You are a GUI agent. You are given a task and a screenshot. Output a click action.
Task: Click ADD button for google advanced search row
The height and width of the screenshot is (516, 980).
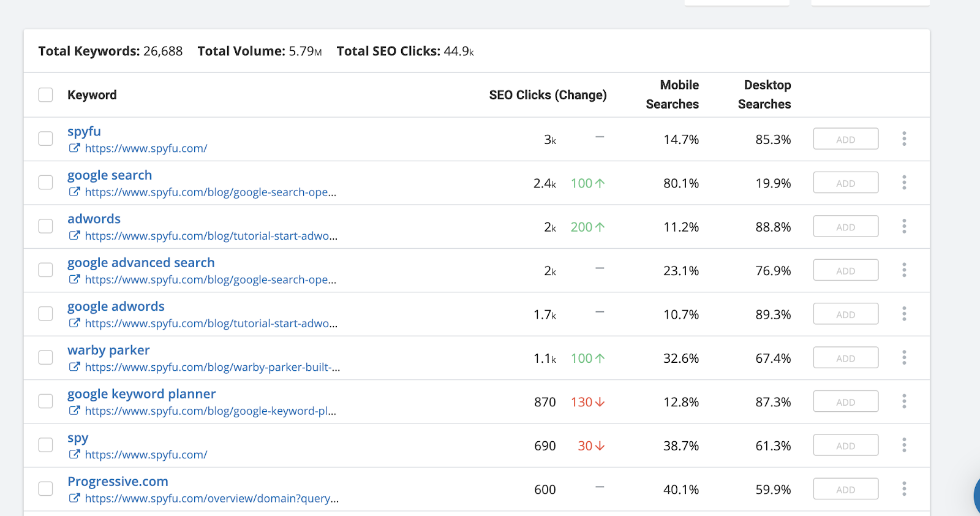click(846, 270)
